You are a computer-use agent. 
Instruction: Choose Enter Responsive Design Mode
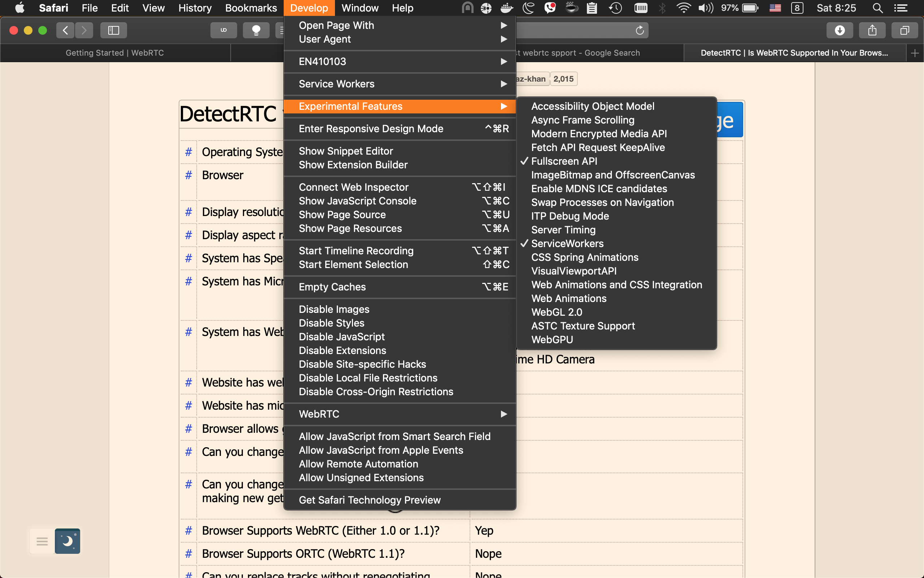click(400, 129)
